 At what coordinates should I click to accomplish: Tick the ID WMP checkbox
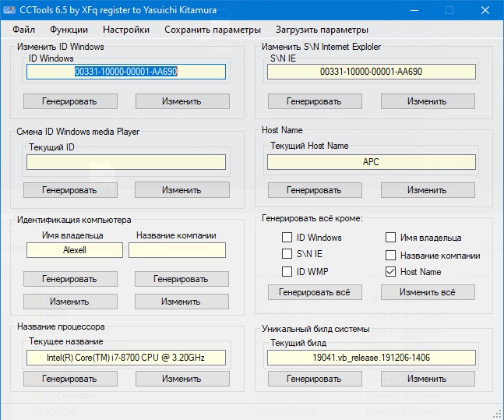pyautogui.click(x=287, y=271)
